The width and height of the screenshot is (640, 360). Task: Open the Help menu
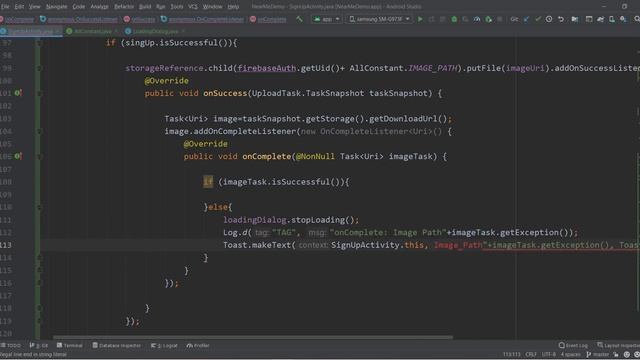(x=233, y=7)
